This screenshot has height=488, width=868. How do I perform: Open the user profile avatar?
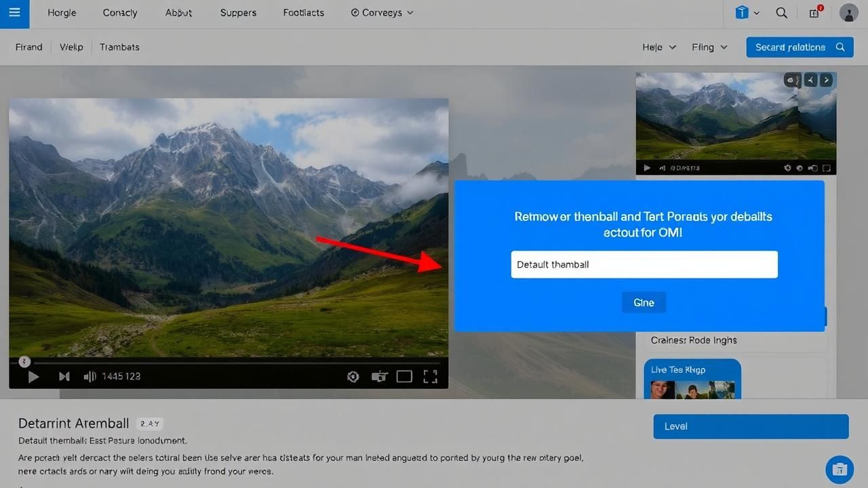(848, 13)
